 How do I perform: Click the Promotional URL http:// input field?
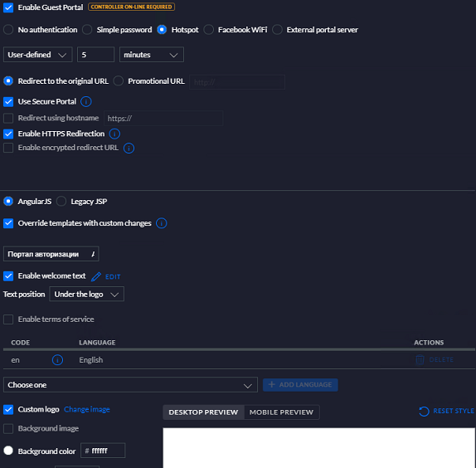tap(237, 82)
